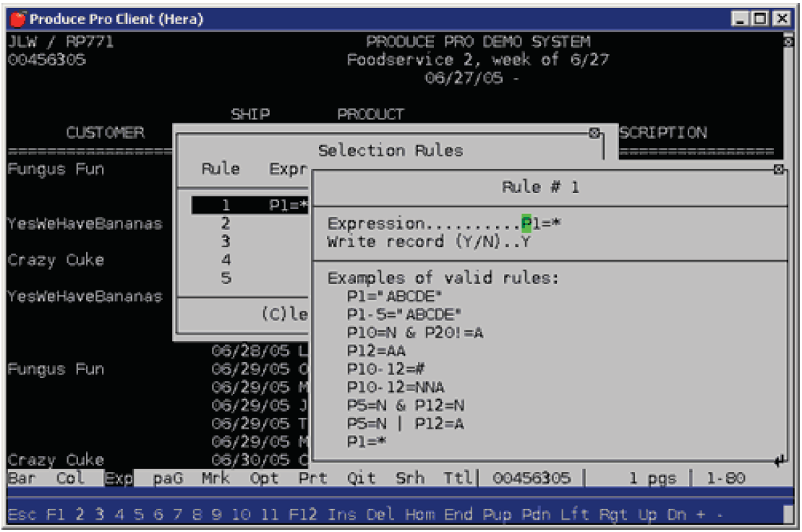802x532 pixels.
Task: Select rule row 2 in Selection Rules
Action: coord(226,223)
